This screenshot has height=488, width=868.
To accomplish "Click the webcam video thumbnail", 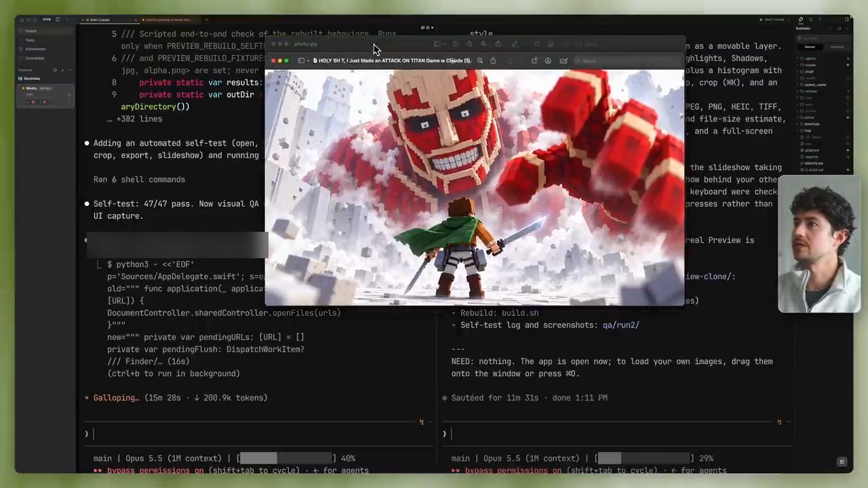I will tap(818, 245).
